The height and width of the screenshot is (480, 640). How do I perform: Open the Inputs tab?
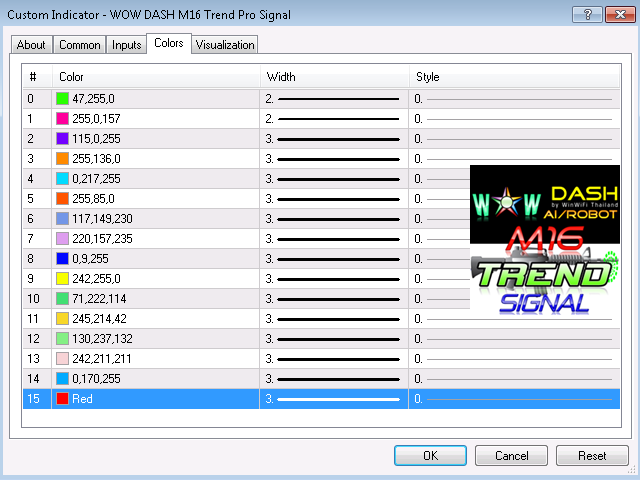127,44
